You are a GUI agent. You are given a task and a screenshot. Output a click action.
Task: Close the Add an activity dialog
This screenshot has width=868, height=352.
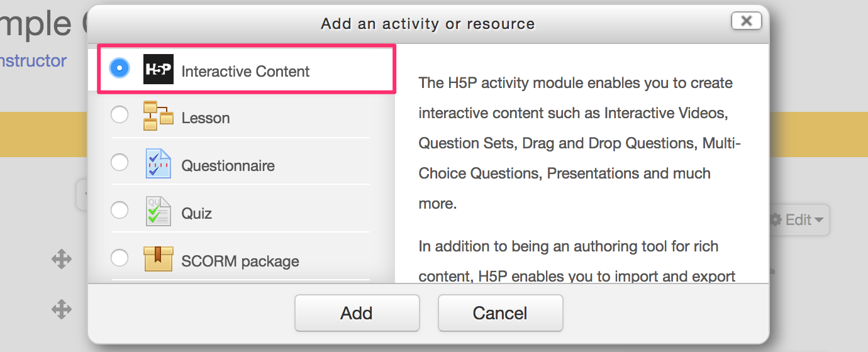click(746, 21)
